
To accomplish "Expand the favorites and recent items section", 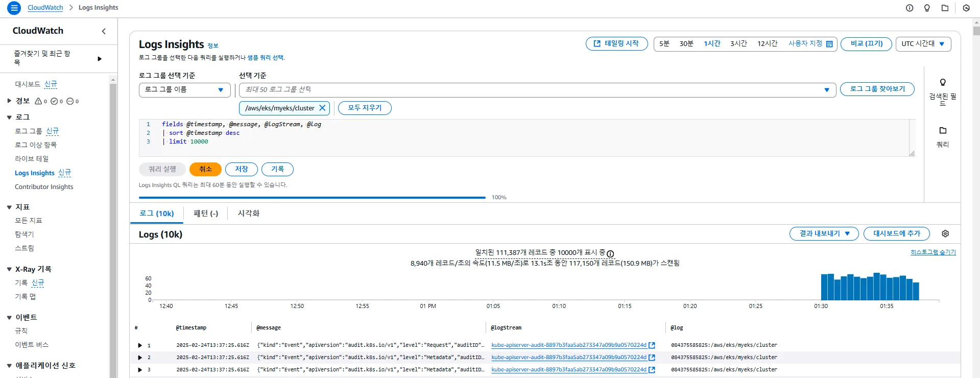I will coord(100,59).
